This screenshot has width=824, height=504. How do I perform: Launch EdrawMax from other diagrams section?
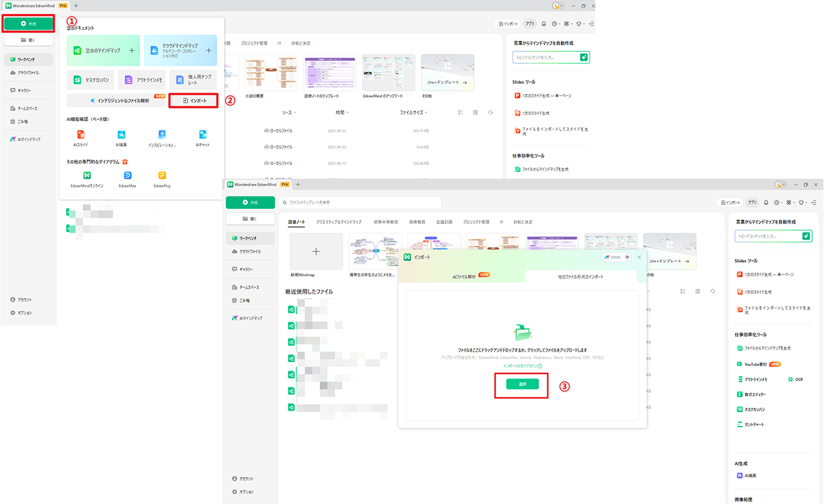(127, 175)
